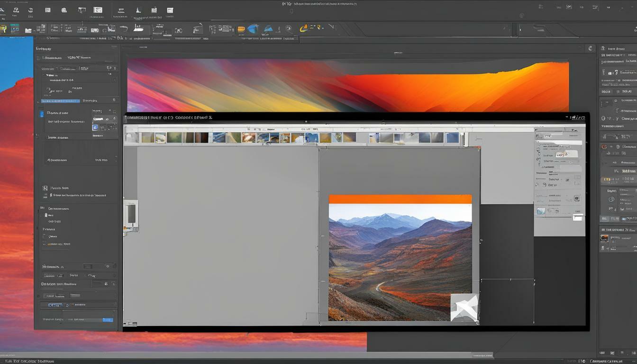Click the magnifier search icon in the toolbar
Screen dimensions: 637x364
[x=288, y=28]
